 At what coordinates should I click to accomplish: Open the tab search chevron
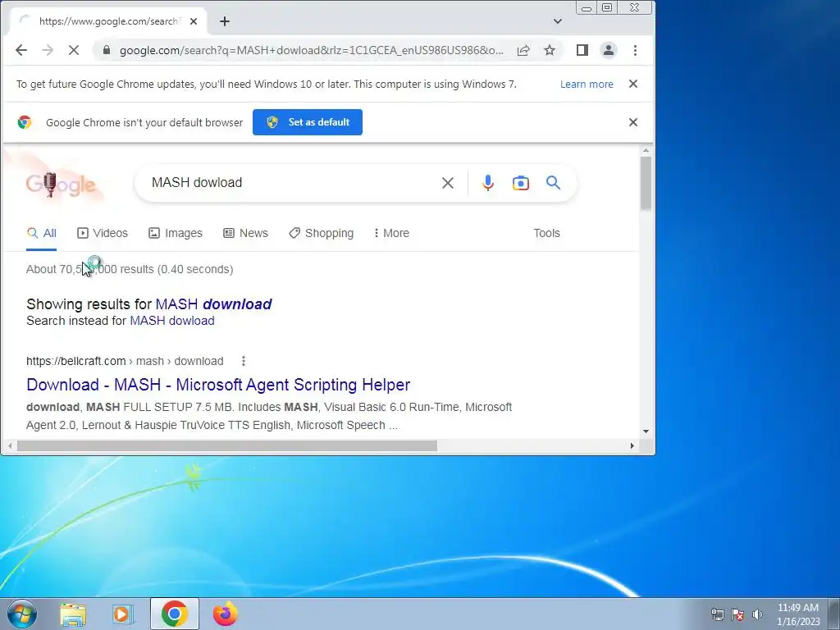[558, 21]
